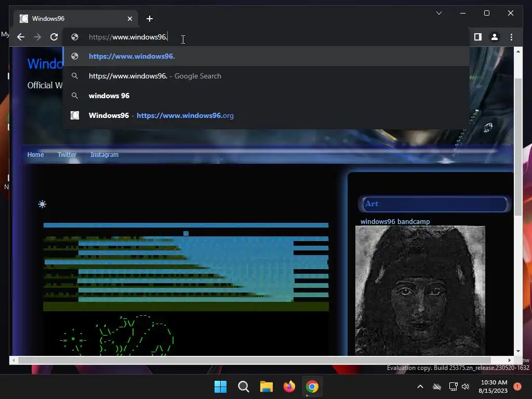
Task: Click the Art section header
Action: pyautogui.click(x=434, y=204)
